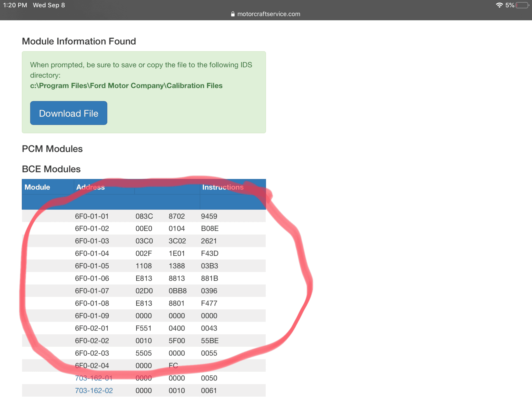Tap the battery indicator icon

522,5
